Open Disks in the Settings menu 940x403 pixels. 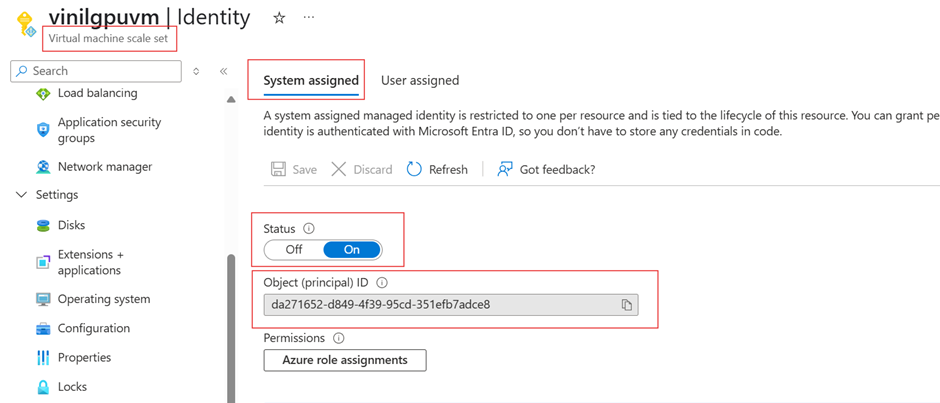71,225
